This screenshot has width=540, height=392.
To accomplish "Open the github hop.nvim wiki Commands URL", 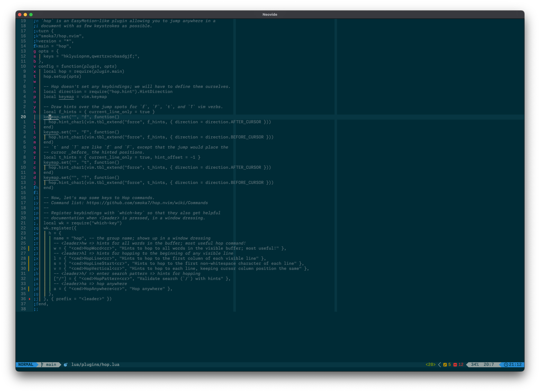I will click(x=147, y=203).
